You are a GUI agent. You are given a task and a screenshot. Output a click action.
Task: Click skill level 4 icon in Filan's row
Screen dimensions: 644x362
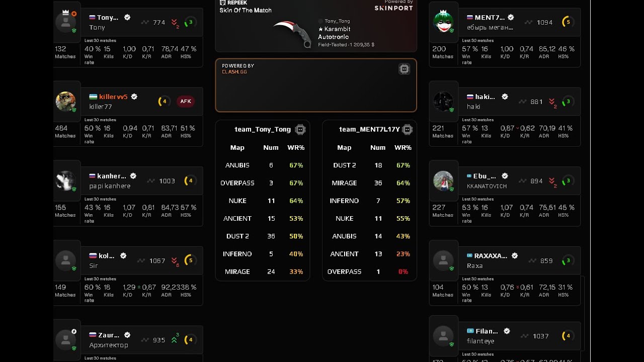click(x=568, y=336)
